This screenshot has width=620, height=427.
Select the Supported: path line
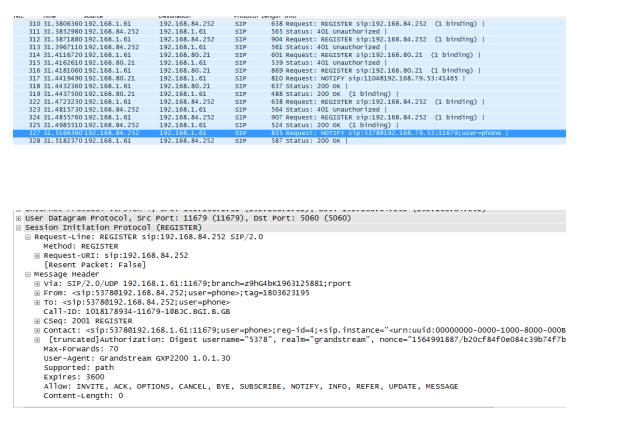[79, 368]
